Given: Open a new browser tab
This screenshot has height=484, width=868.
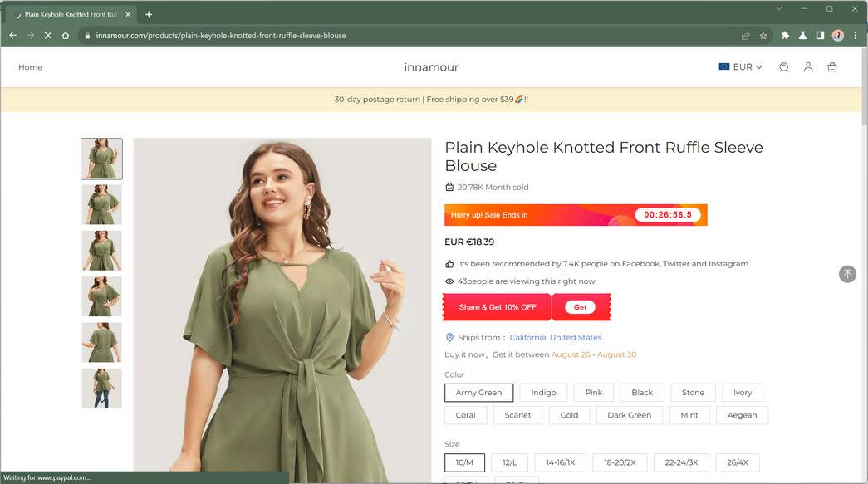Looking at the screenshot, I should pyautogui.click(x=149, y=14).
